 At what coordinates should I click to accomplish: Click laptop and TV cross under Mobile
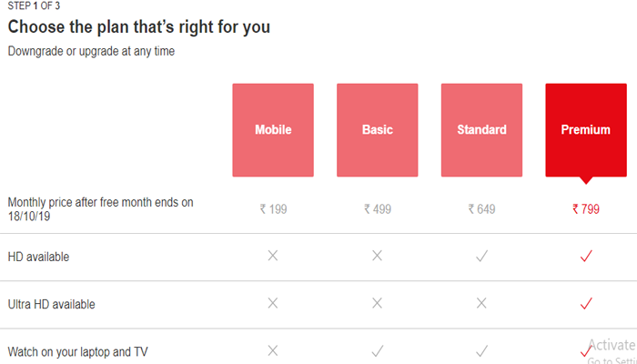tap(273, 350)
